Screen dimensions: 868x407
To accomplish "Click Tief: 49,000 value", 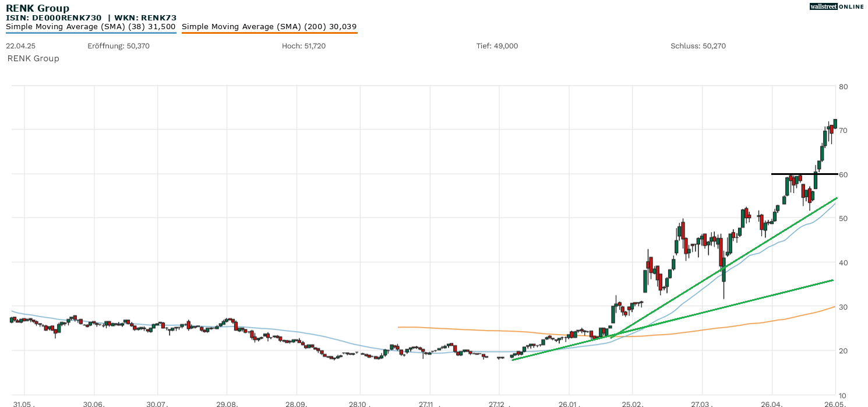I will click(497, 46).
